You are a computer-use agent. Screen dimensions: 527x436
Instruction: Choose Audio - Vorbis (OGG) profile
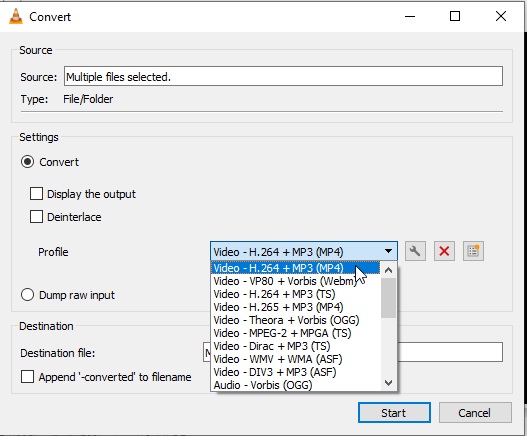296,385
